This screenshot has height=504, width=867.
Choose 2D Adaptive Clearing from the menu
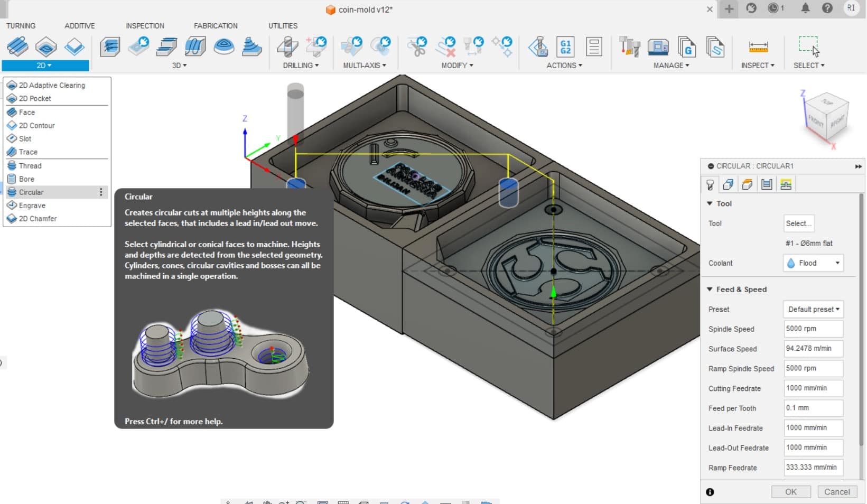[x=52, y=85]
